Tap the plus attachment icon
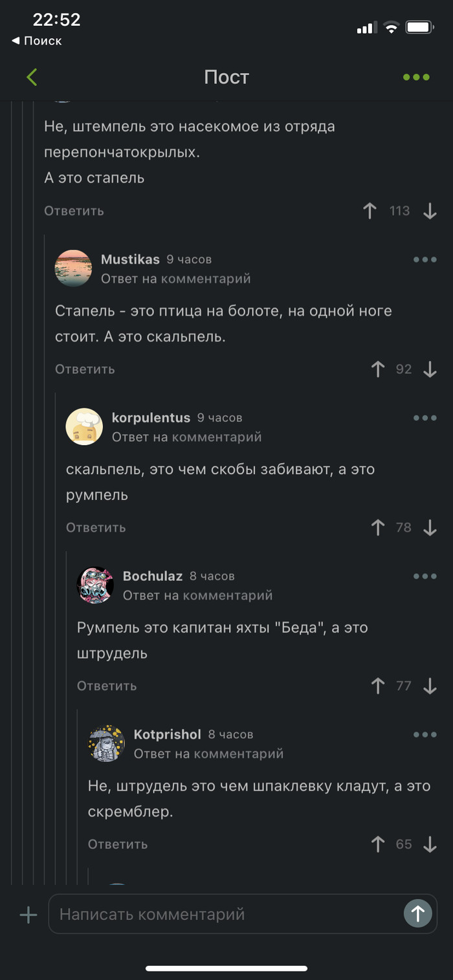The width and height of the screenshot is (453, 980). [28, 915]
